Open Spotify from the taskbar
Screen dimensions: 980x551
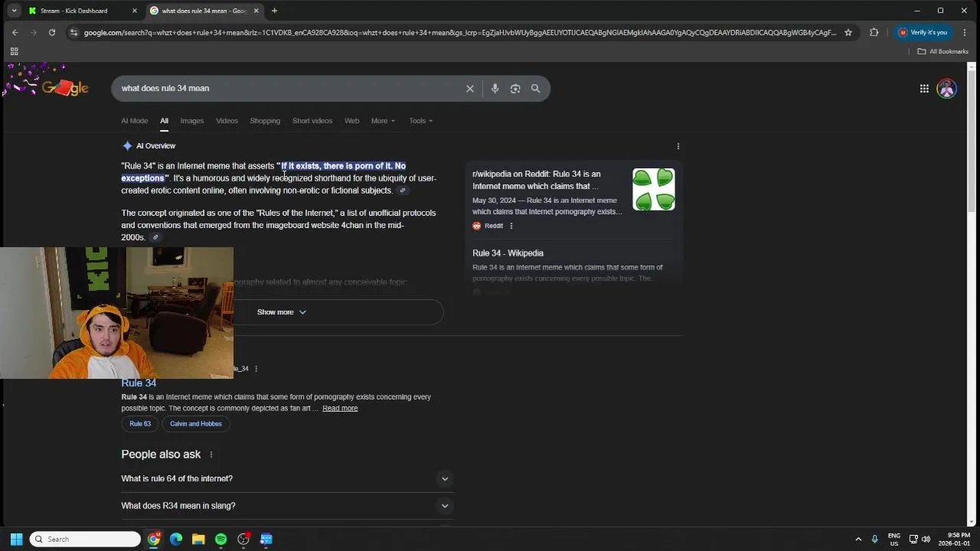[x=220, y=539]
